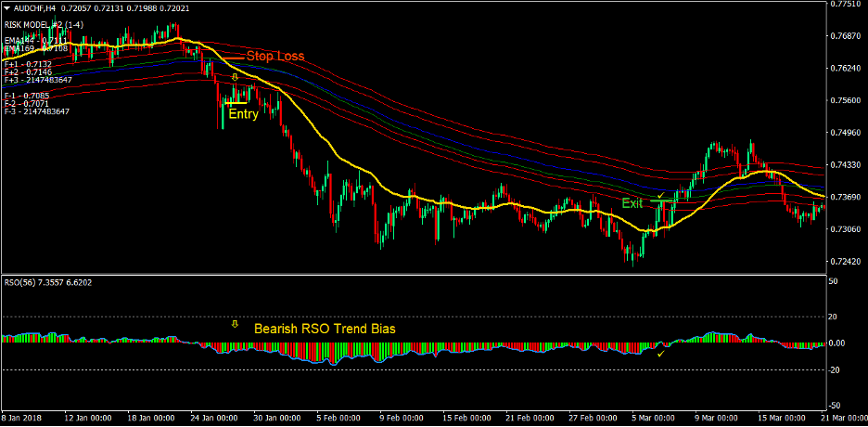Click the "12 Jan 00:00" time label
Image resolution: width=868 pixels, height=427 pixels.
pos(88,418)
